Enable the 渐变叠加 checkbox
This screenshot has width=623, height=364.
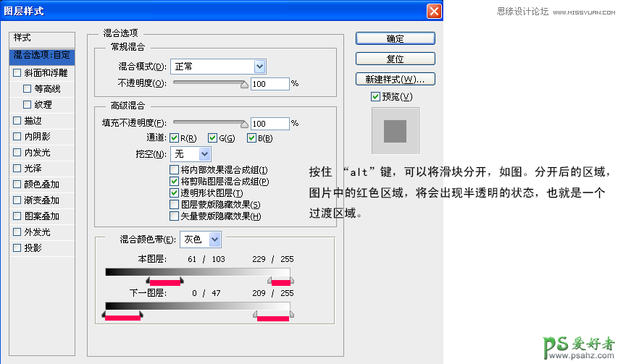(17, 200)
